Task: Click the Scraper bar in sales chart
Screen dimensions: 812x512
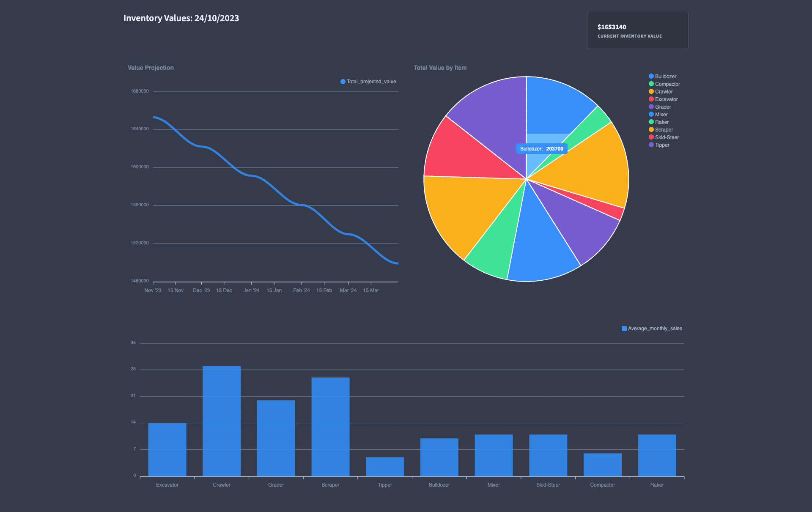Action: point(331,427)
